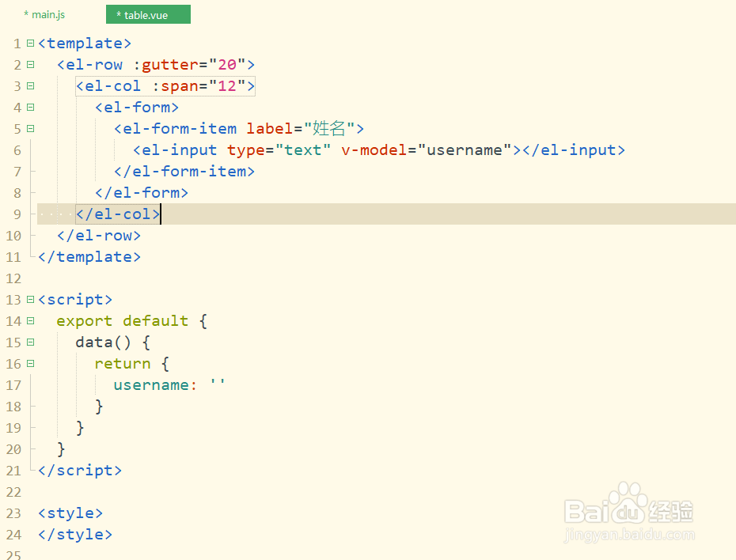The image size is (736, 560).
Task: Click the </script> closing tag
Action: (x=80, y=471)
